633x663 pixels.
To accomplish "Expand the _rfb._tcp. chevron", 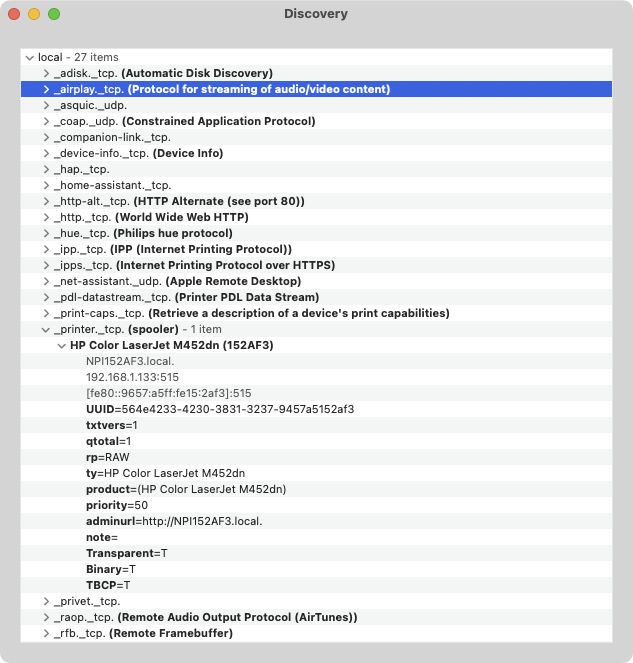I will click(46, 633).
